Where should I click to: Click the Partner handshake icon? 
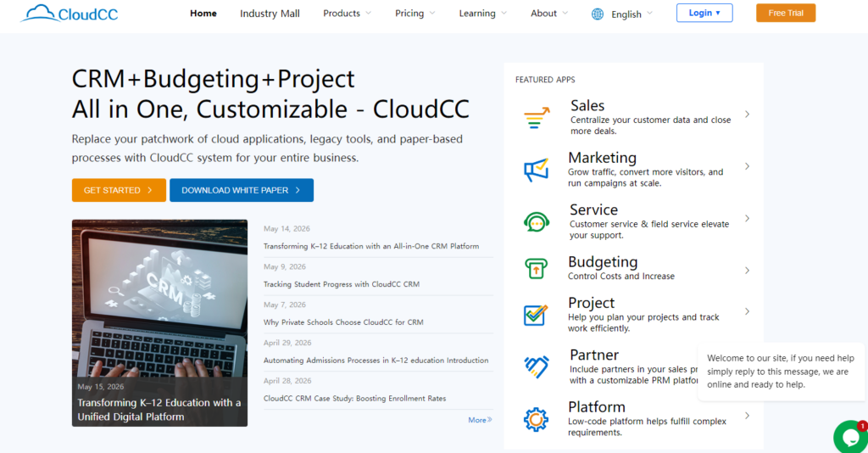[536, 366]
